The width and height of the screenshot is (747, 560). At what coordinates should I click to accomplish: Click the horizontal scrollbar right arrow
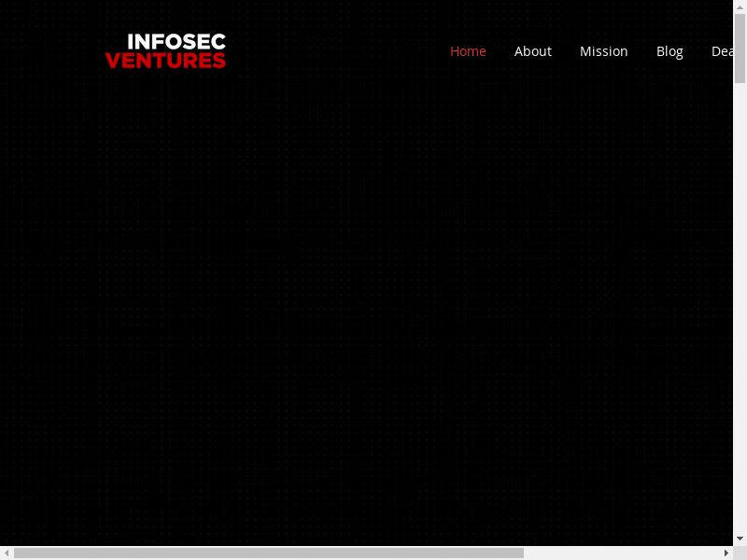click(726, 553)
